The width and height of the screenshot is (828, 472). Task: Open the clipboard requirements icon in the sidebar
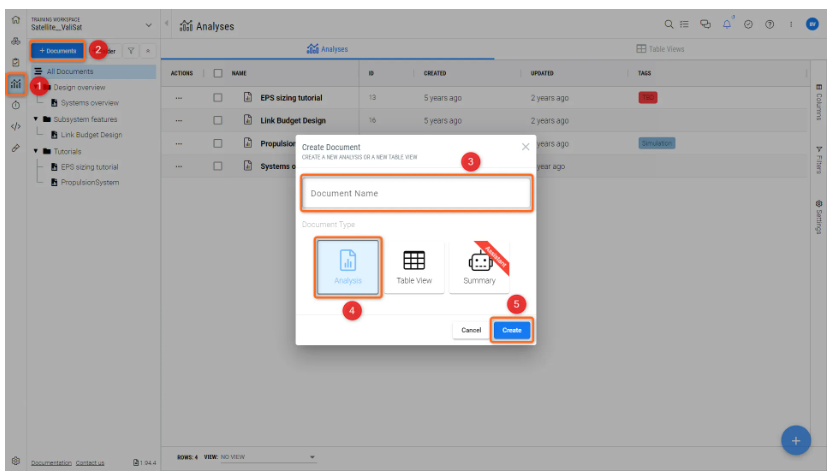tap(16, 62)
